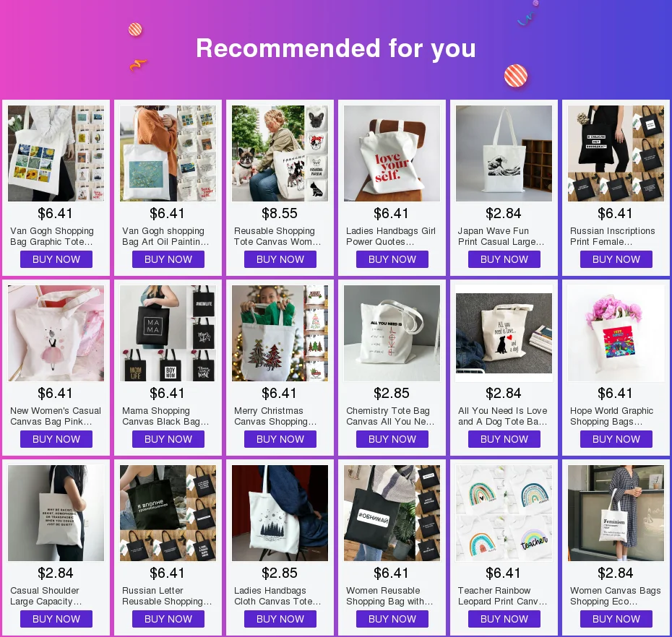Click BUY NOW under Van Gogh Art Oil Painting bag

coord(168,259)
